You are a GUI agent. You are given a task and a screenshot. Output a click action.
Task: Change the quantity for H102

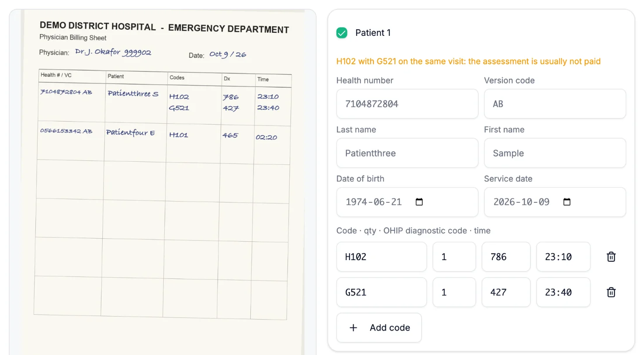click(454, 257)
